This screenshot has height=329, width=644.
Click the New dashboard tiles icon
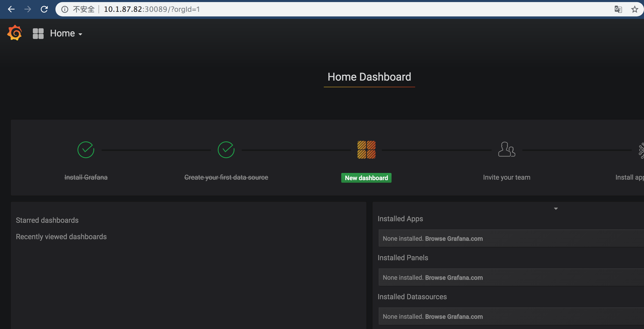(x=366, y=150)
